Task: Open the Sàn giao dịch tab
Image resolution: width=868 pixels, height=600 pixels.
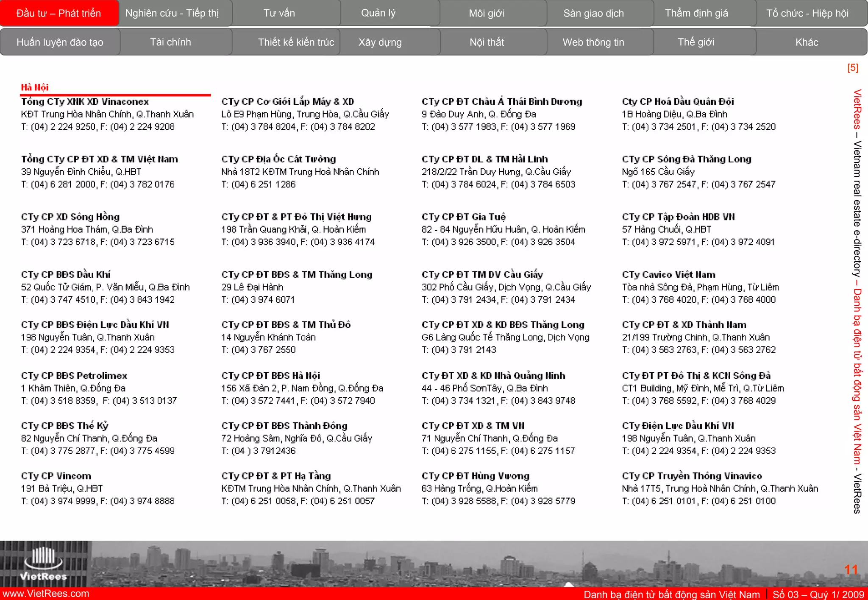Action: [x=600, y=13]
